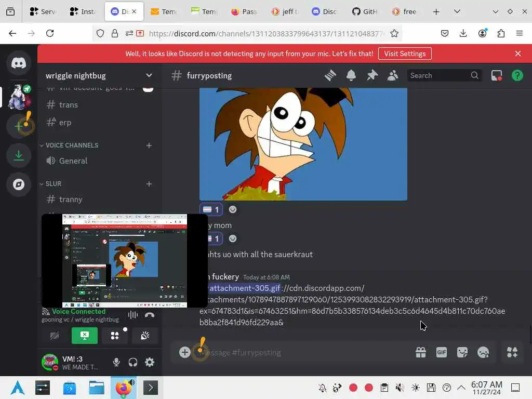Click Voice Connected status text
Screen dimensions: 532x399
79,311
